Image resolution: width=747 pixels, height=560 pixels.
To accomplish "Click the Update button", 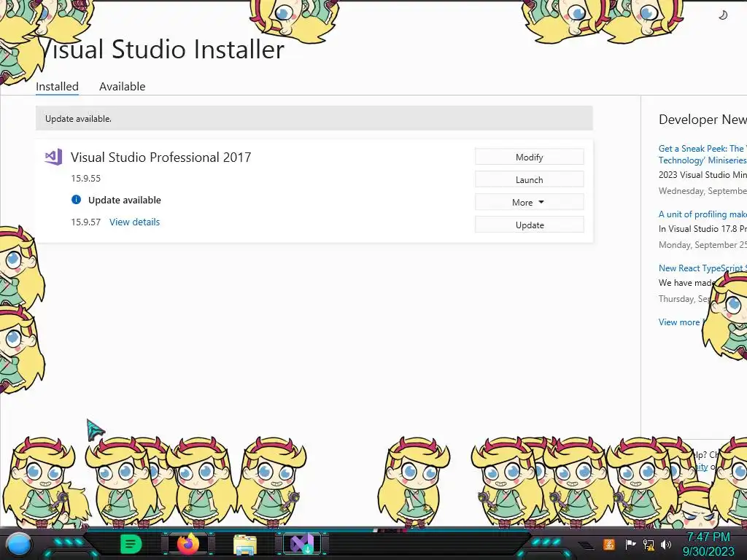I will coord(530,225).
